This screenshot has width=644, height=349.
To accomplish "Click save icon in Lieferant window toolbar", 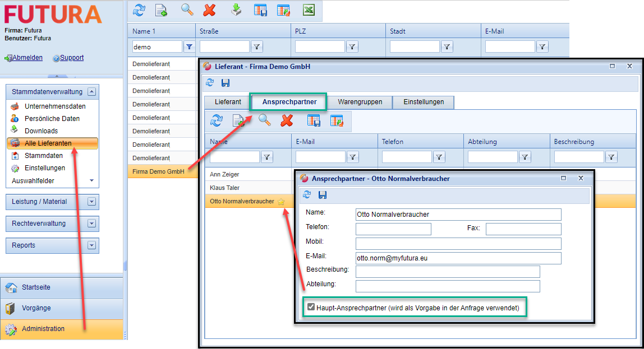I will click(x=226, y=83).
